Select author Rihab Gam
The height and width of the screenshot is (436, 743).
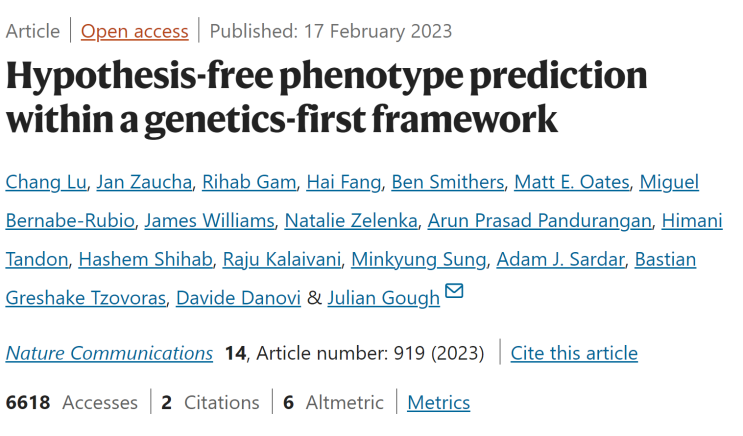[249, 181]
